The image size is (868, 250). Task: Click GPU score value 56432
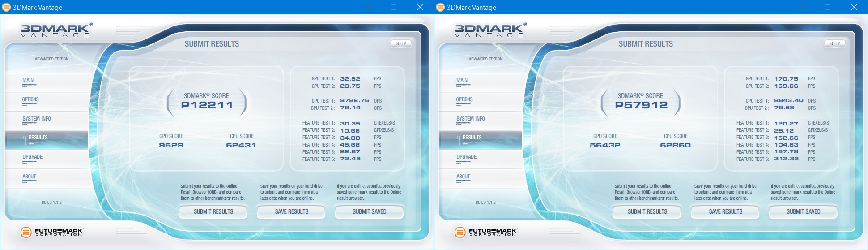[605, 145]
